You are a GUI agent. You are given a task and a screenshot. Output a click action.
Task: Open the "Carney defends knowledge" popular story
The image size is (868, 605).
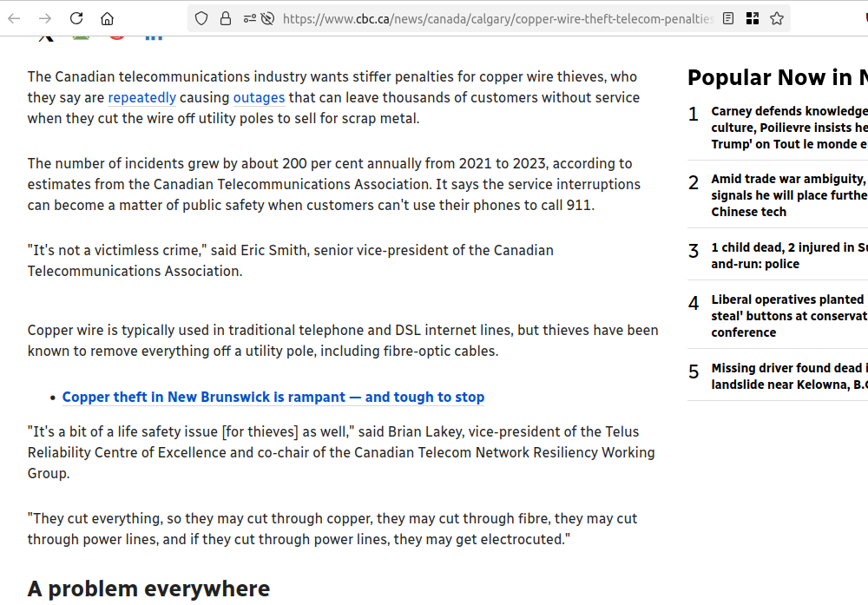789,128
